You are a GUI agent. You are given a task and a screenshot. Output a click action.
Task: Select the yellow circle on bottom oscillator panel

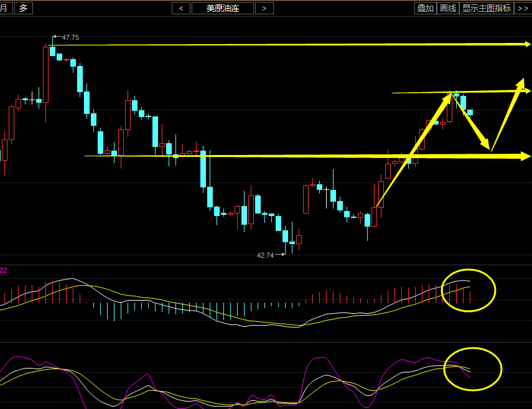473,369
